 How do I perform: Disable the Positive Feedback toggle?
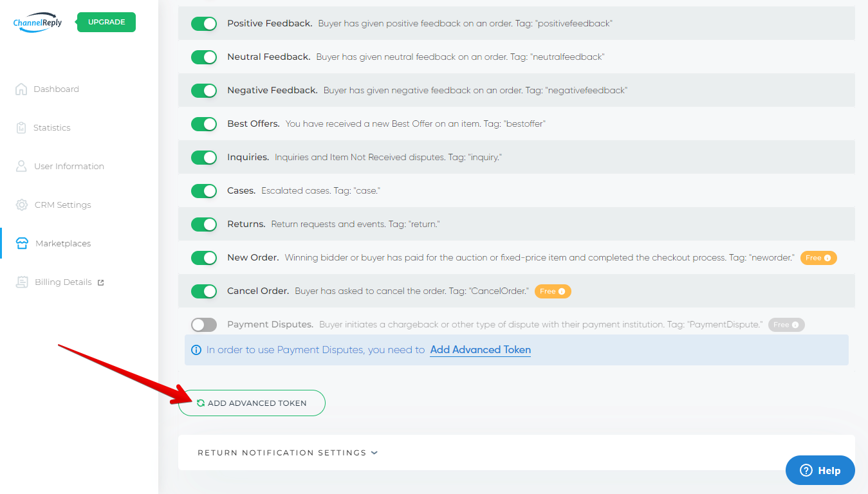point(204,24)
